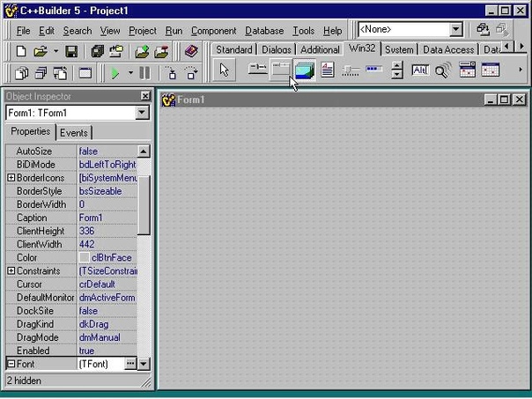Image resolution: width=532 pixels, height=399 pixels.
Task: Select the TrackBar component
Action: tap(351, 70)
